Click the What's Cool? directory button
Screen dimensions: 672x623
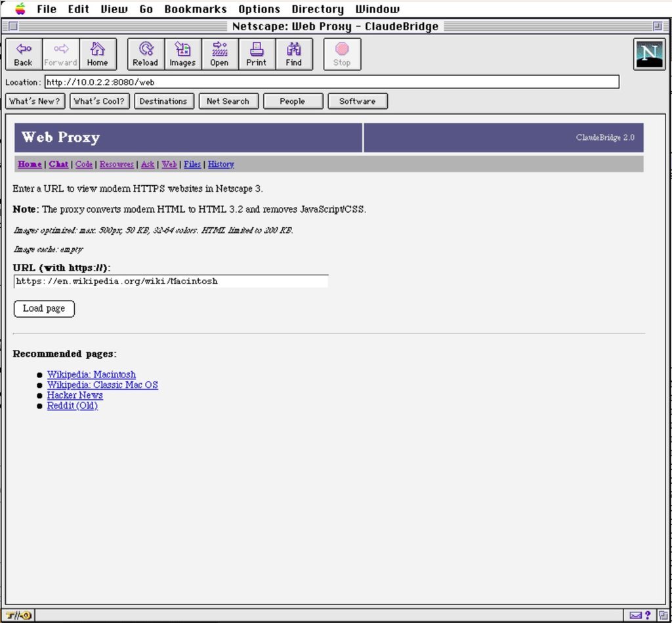[x=100, y=101]
